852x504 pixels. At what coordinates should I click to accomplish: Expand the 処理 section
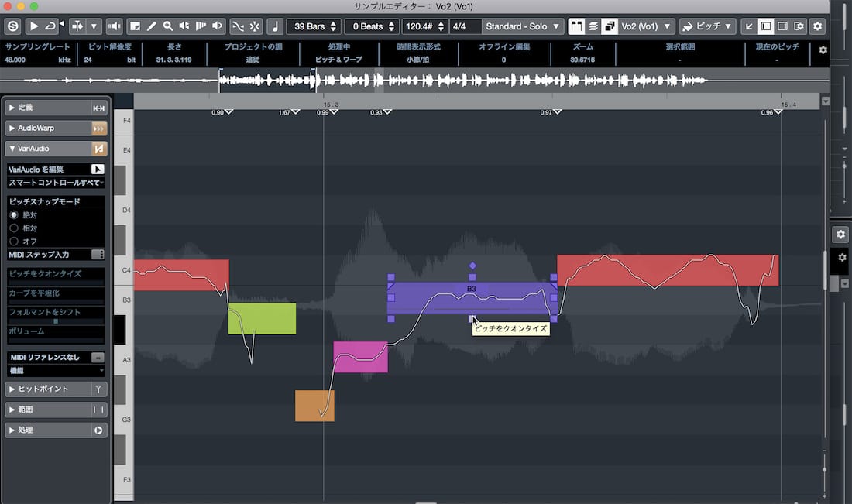coord(12,430)
